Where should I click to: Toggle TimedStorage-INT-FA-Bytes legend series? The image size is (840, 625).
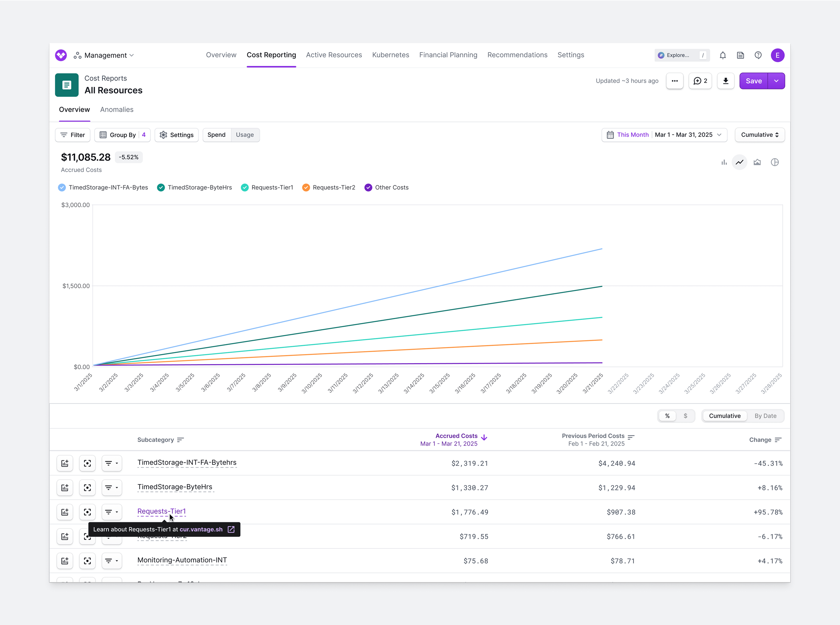pyautogui.click(x=62, y=188)
